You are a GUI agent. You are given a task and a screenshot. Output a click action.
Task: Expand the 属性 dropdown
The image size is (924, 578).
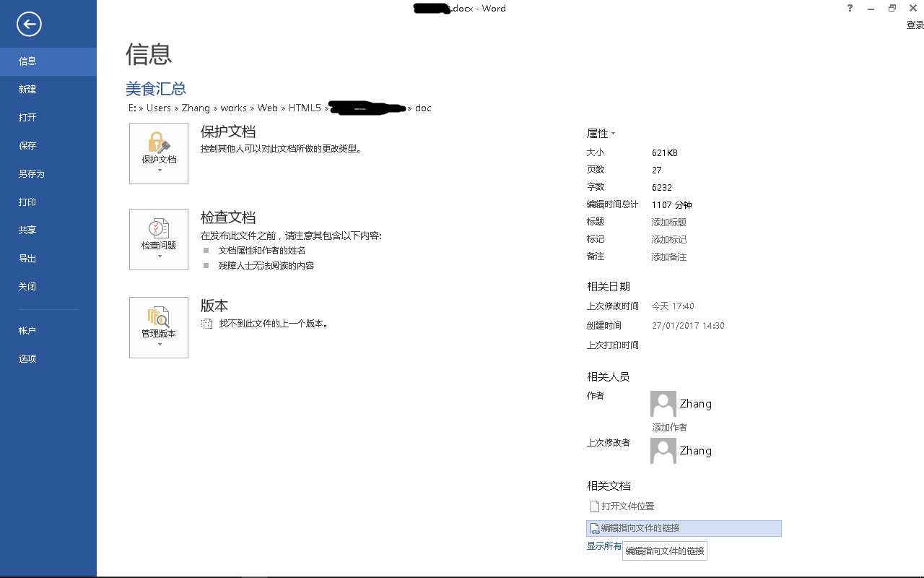point(601,134)
